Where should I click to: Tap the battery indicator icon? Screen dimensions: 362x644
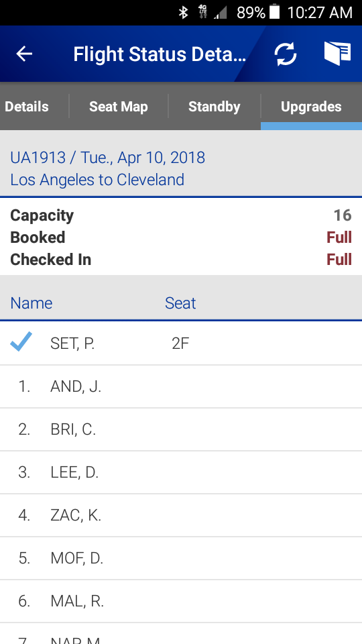point(274,12)
